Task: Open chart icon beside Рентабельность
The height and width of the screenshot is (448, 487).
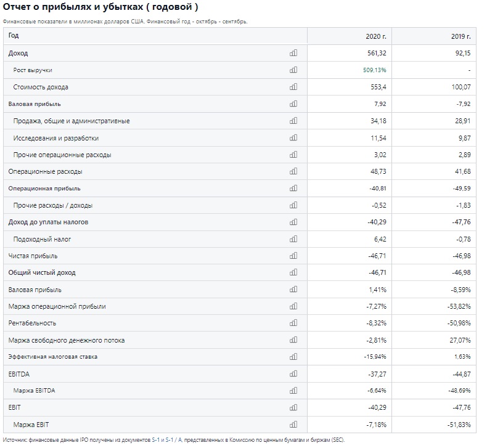Action: click(293, 323)
